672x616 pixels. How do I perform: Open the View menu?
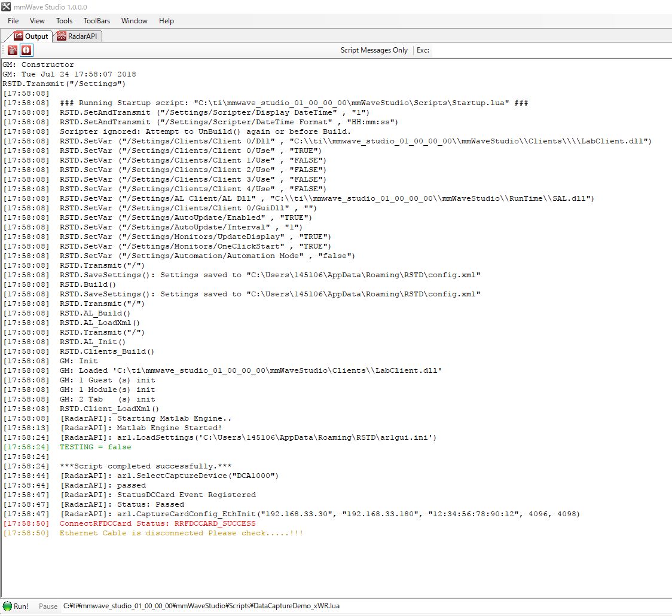pos(37,20)
